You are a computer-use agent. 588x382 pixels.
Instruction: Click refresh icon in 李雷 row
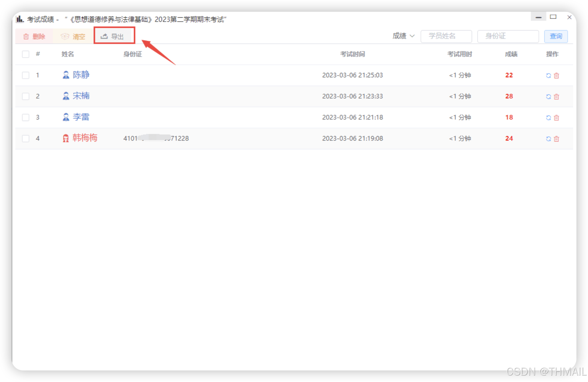click(548, 118)
